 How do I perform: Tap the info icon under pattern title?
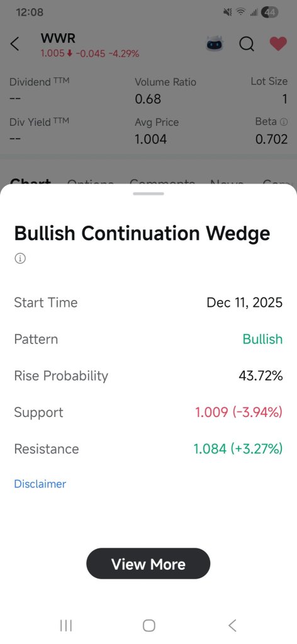click(x=20, y=258)
